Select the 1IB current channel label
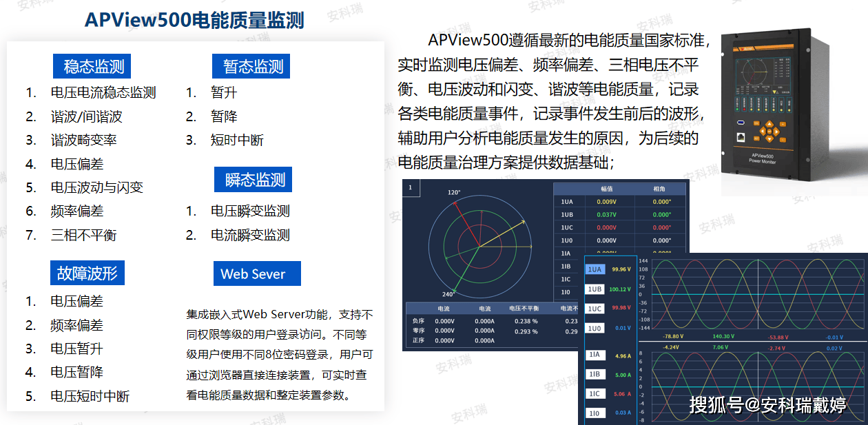 596,374
